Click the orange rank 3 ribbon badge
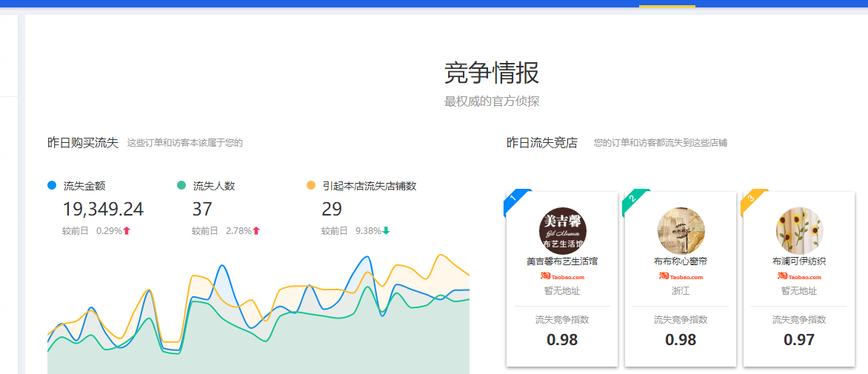The width and height of the screenshot is (868, 374). tap(750, 199)
